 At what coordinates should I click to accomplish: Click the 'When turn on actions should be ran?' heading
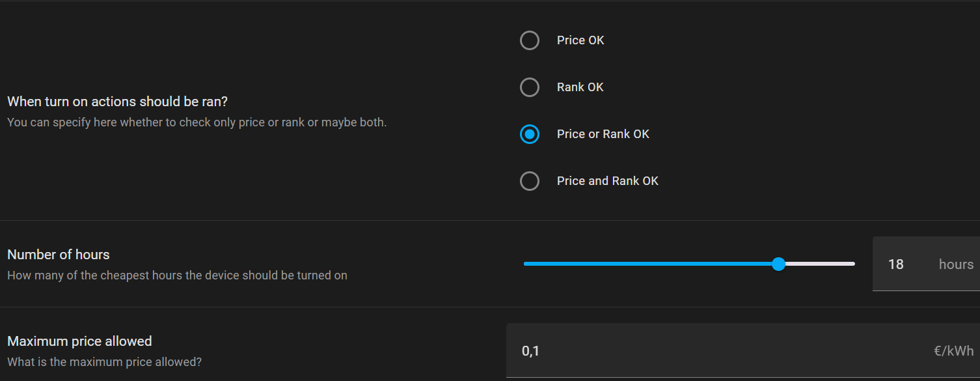click(117, 102)
